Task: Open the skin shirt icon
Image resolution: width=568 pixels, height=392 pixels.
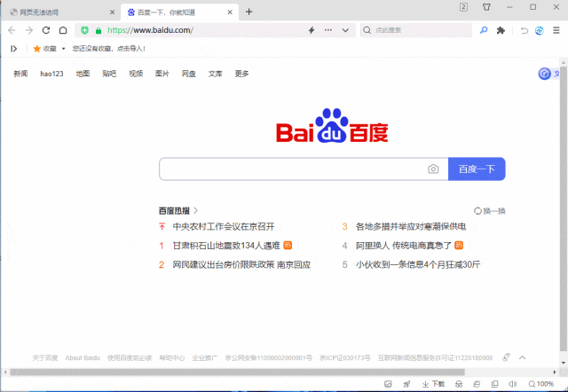Action: pos(486,7)
